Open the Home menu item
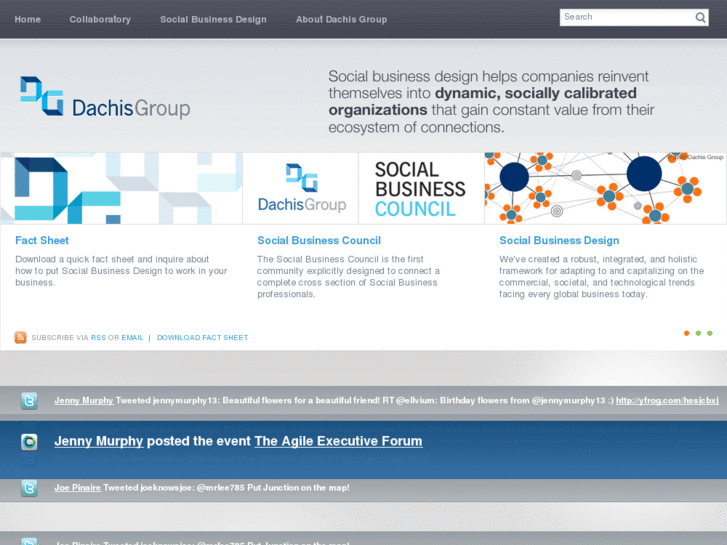 [x=27, y=19]
